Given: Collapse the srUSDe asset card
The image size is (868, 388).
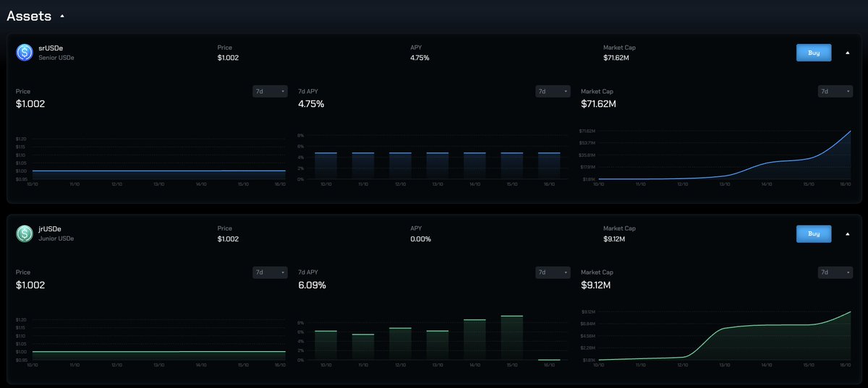Looking at the screenshot, I should click(848, 53).
